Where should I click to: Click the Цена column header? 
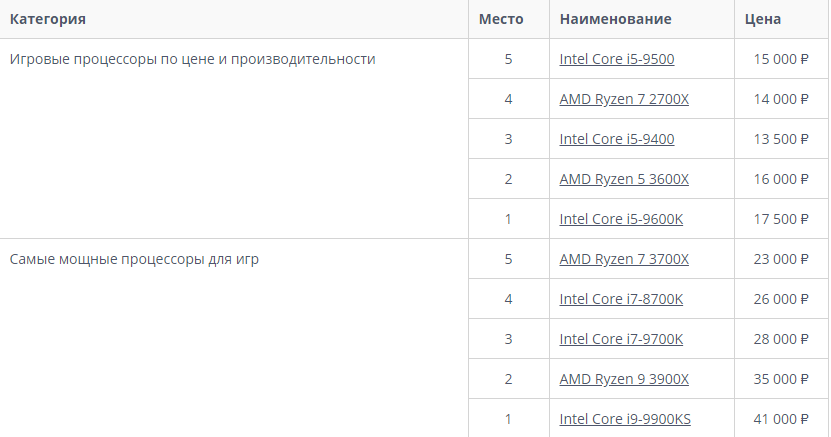pos(763,19)
